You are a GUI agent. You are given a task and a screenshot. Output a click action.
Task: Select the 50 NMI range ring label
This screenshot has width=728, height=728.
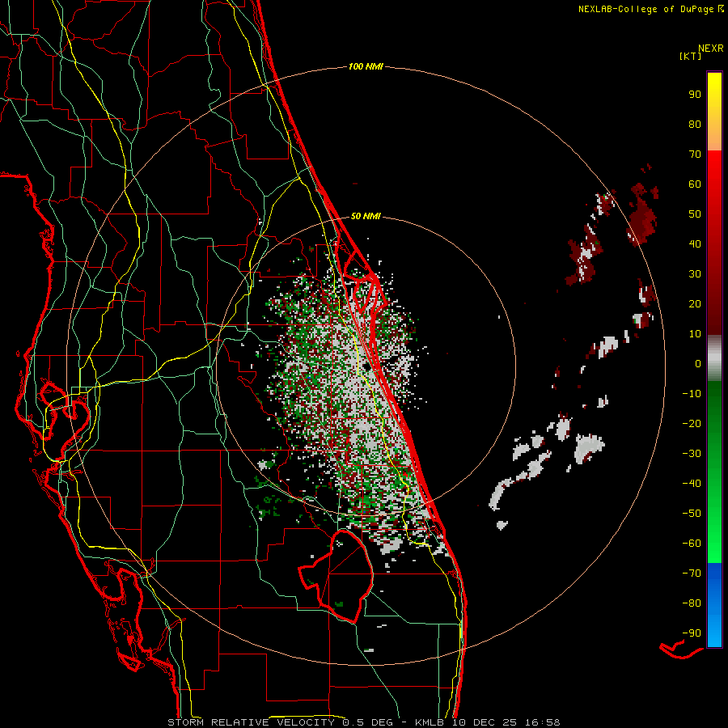click(366, 216)
